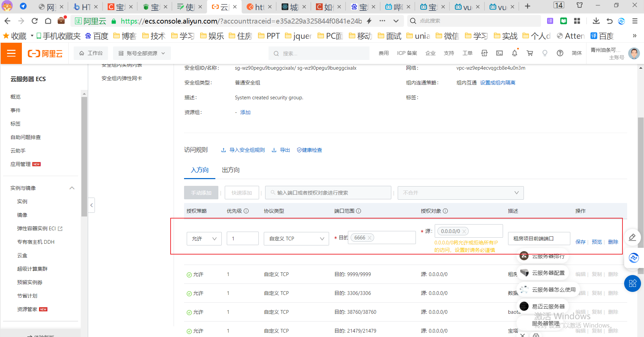Click the edit pencil floating icon

click(x=633, y=237)
